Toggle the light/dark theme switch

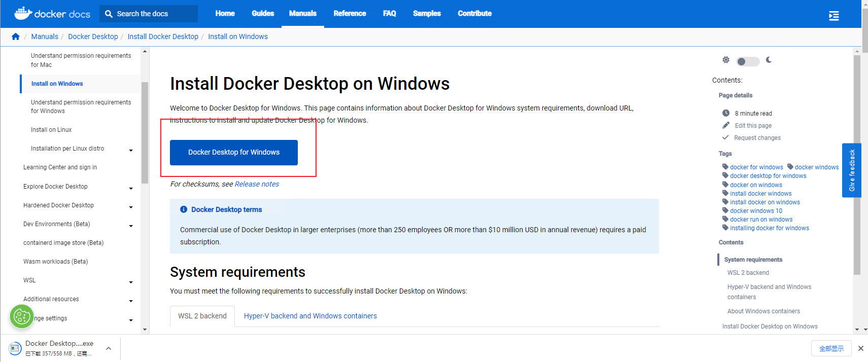point(748,61)
